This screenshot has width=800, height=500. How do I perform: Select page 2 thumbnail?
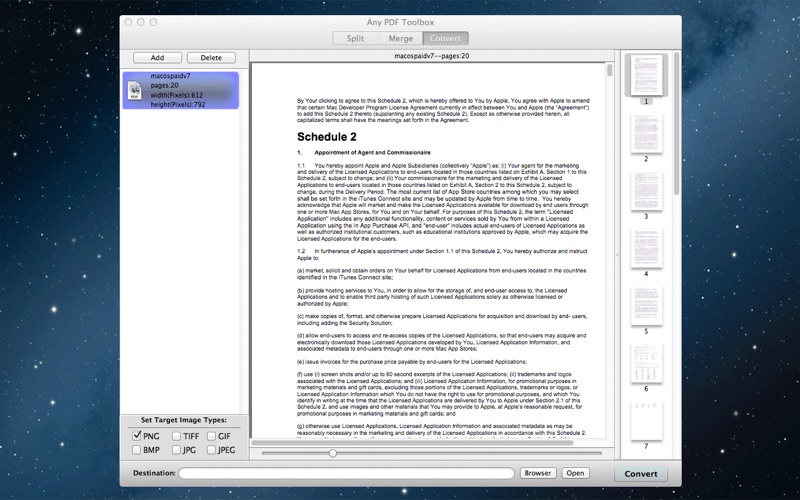pyautogui.click(x=646, y=133)
